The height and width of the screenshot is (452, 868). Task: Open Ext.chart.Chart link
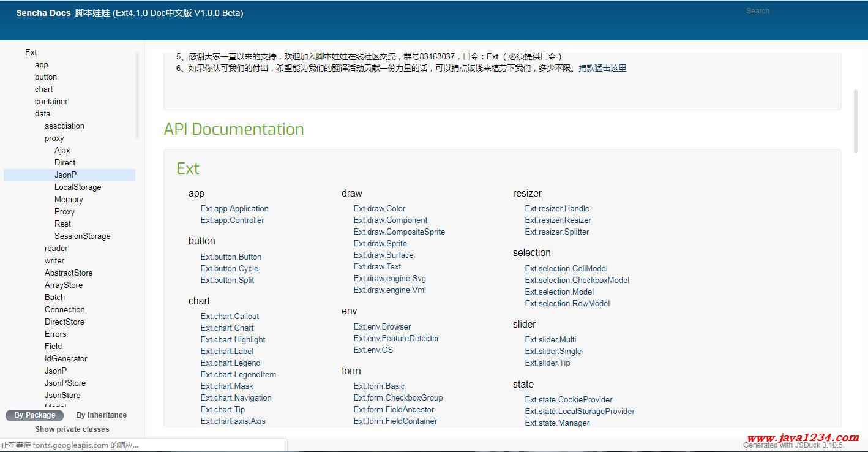pyautogui.click(x=227, y=328)
